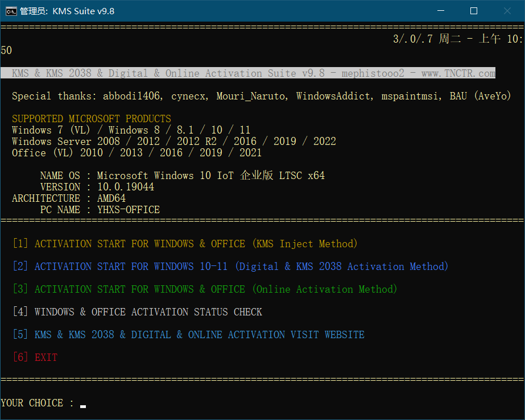Image resolution: width=525 pixels, height=420 pixels.
Task: Click the cmd icon in the title bar
Action: [x=11, y=11]
